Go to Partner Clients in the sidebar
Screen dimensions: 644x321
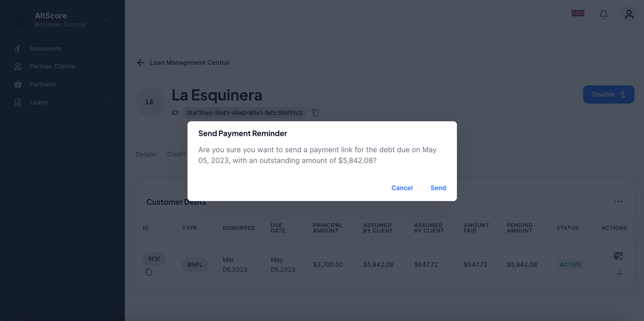click(x=52, y=66)
